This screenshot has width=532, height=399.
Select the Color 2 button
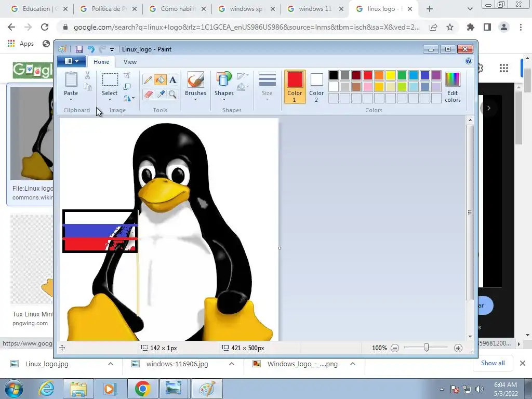[x=316, y=87]
